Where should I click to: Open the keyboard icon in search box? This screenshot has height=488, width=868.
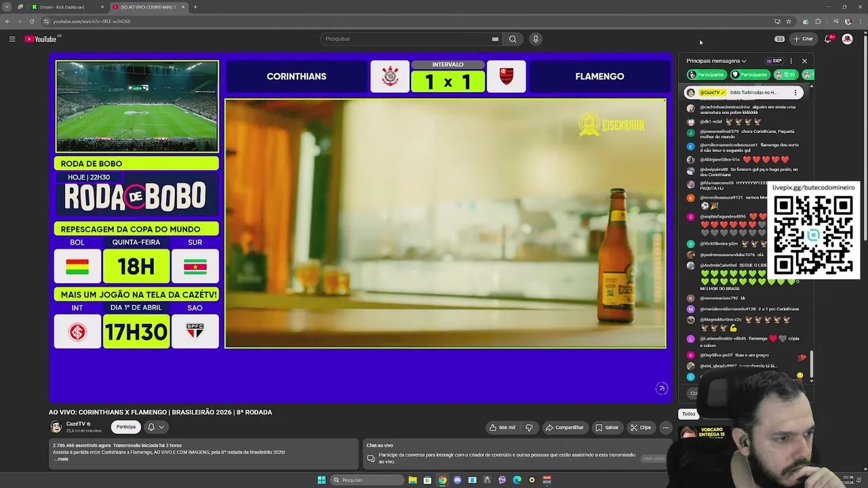[495, 39]
